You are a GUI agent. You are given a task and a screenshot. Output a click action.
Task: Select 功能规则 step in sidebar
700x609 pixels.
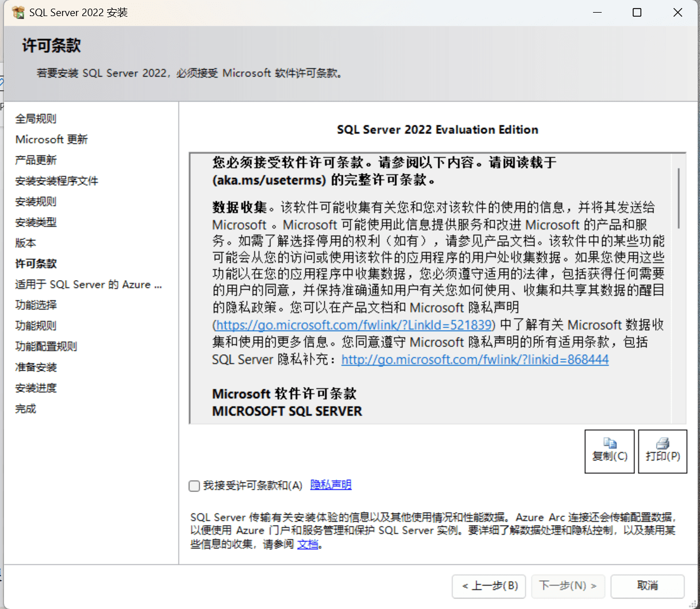point(36,325)
